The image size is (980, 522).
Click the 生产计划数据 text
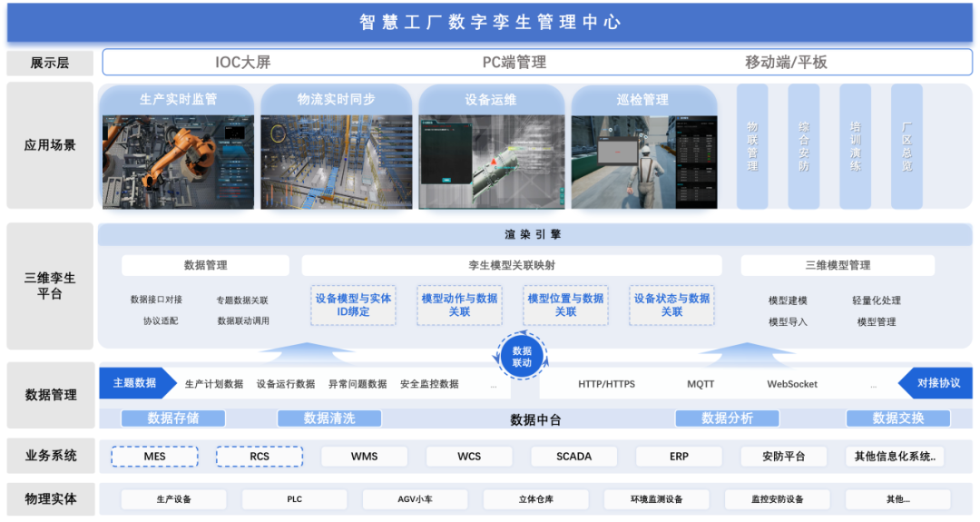tap(214, 384)
